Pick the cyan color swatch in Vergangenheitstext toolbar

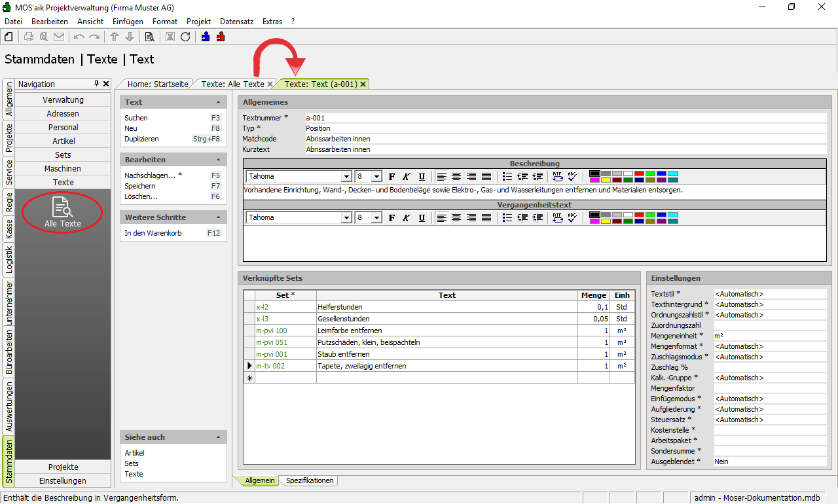pyautogui.click(x=673, y=215)
